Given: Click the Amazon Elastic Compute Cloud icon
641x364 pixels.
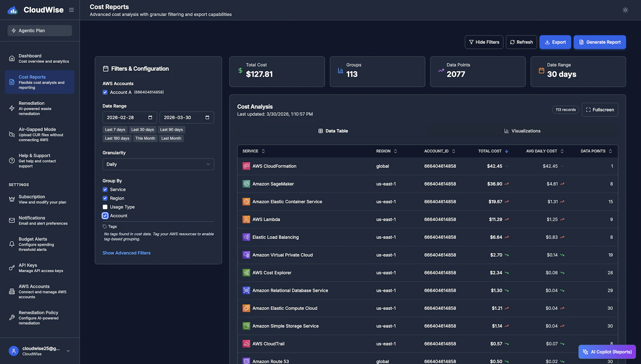Looking at the screenshot, I should tap(246, 308).
